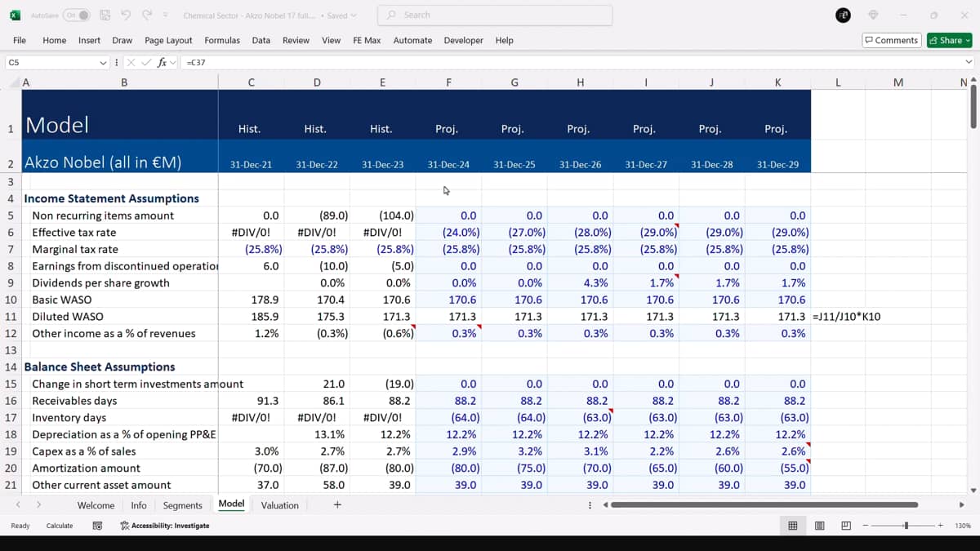Screen dimensions: 980x551
Task: Toggle the AutoSave switch
Action: (77, 15)
